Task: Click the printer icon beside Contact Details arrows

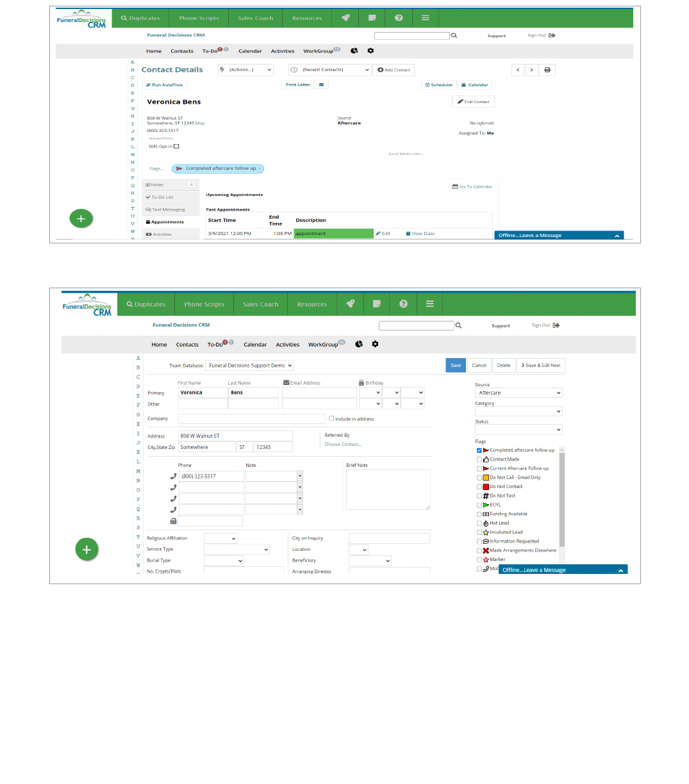Action: tap(547, 70)
